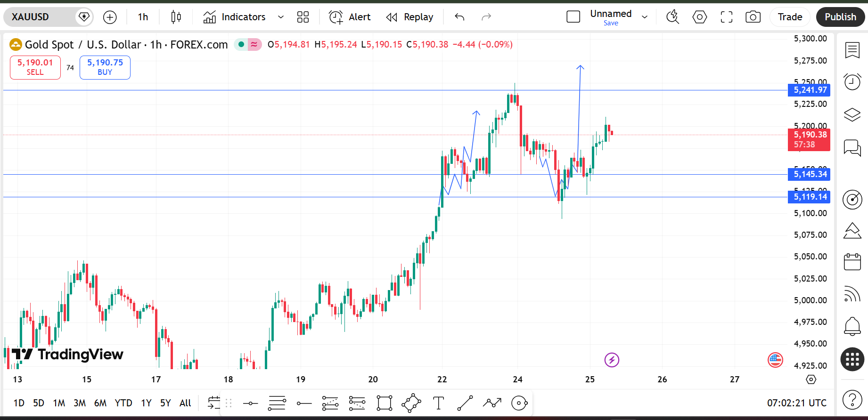The height and width of the screenshot is (420, 868).
Task: Open the timezone menu at 07:02:21 UTC
Action: 797,403
